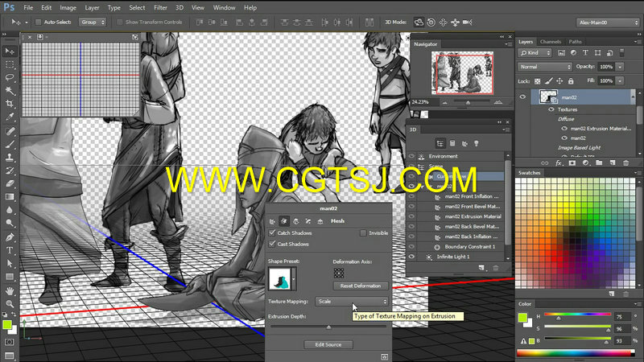Select the Crop tool

coord(10,104)
